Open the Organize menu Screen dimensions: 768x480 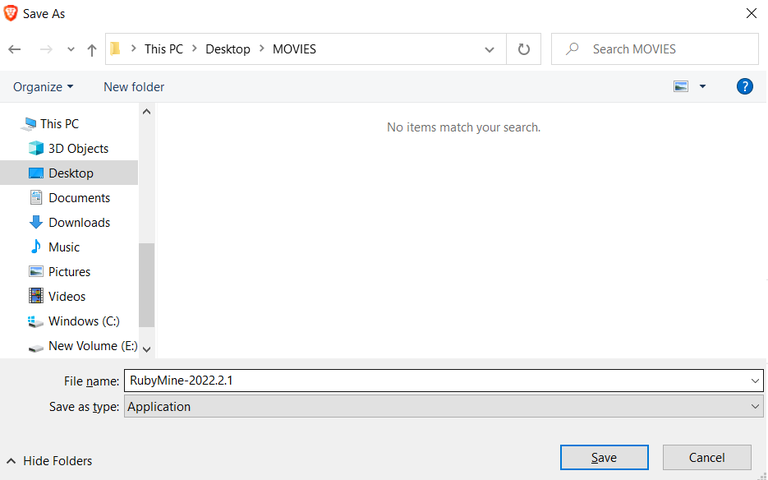(x=43, y=87)
